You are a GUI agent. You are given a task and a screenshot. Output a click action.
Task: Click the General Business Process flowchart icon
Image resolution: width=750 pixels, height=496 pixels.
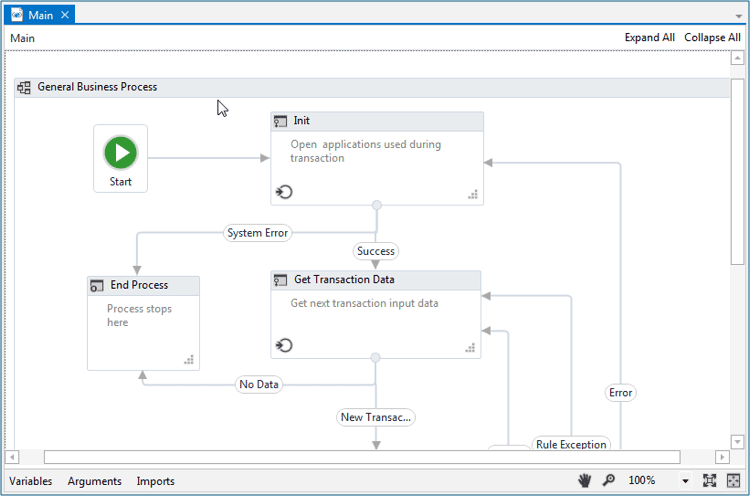click(24, 87)
